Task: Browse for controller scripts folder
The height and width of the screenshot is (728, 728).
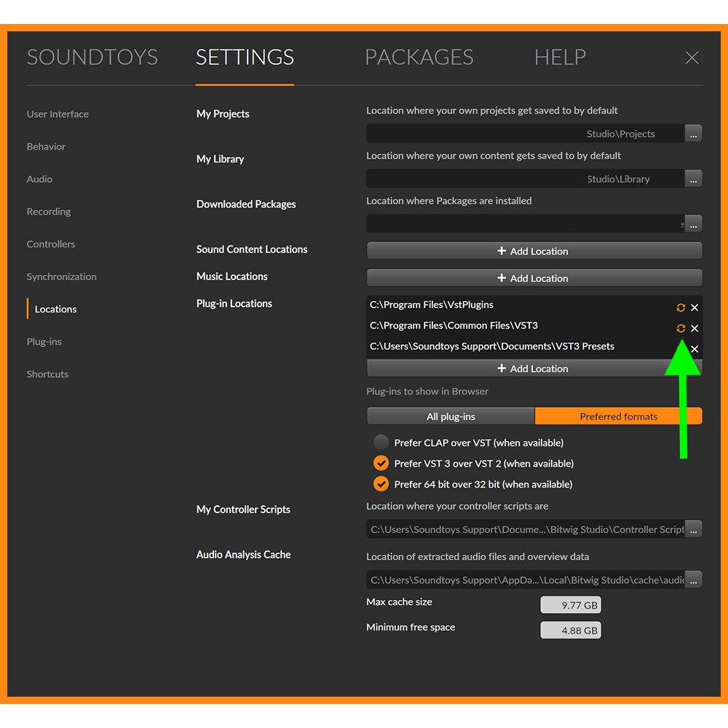Action: 693,529
